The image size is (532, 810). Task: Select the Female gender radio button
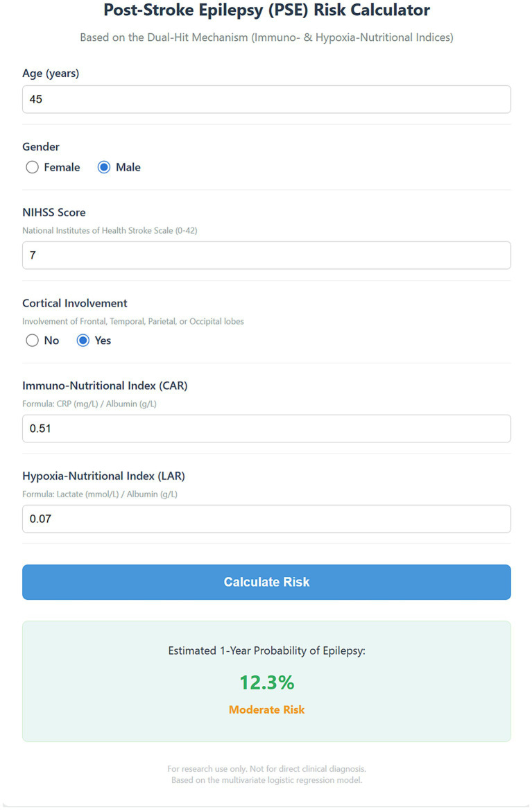tap(32, 167)
